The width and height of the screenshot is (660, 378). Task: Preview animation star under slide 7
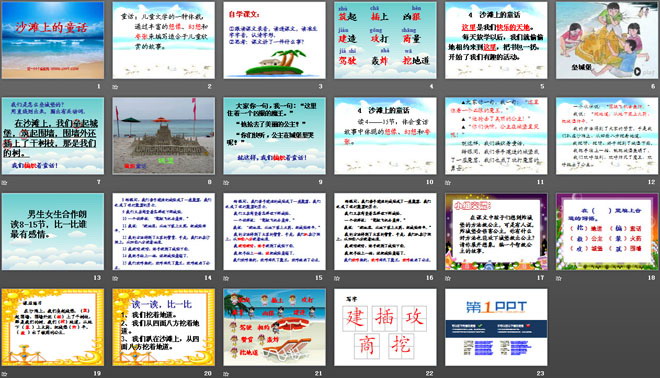coord(4,182)
